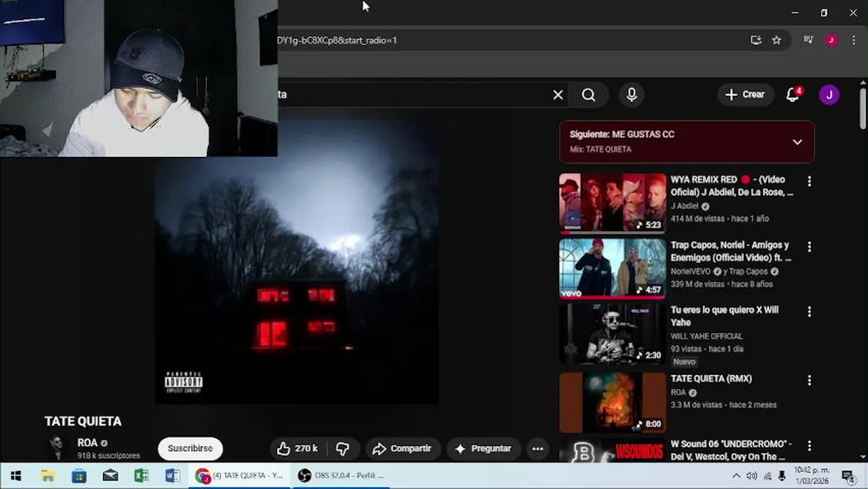Open Trap Capos Amigos y Enemigos thumbnail
Image resolution: width=868 pixels, height=489 pixels.
pyautogui.click(x=613, y=268)
